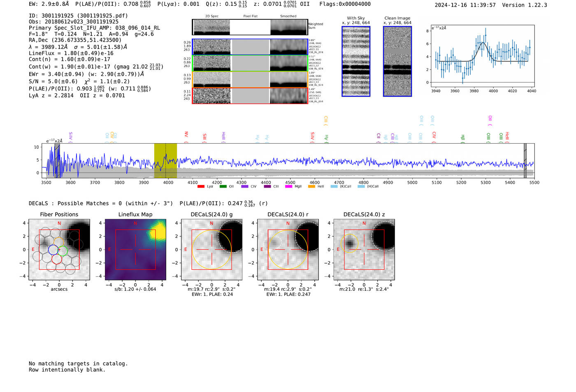The width and height of the screenshot is (576, 392).
Task: Click the green fiber circle in Fiber Positions
Action: (x=63, y=250)
